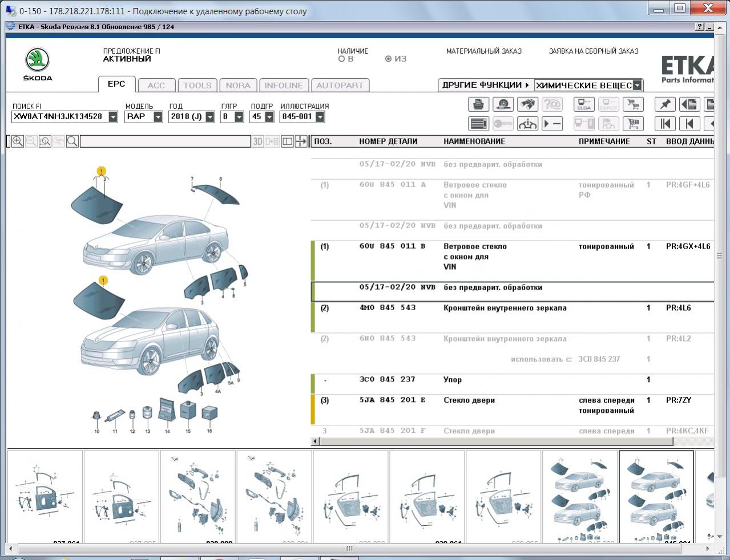Image resolution: width=730 pixels, height=560 pixels.
Task: Open the ГОД dropdown showing 2018 (J)
Action: coord(210,117)
